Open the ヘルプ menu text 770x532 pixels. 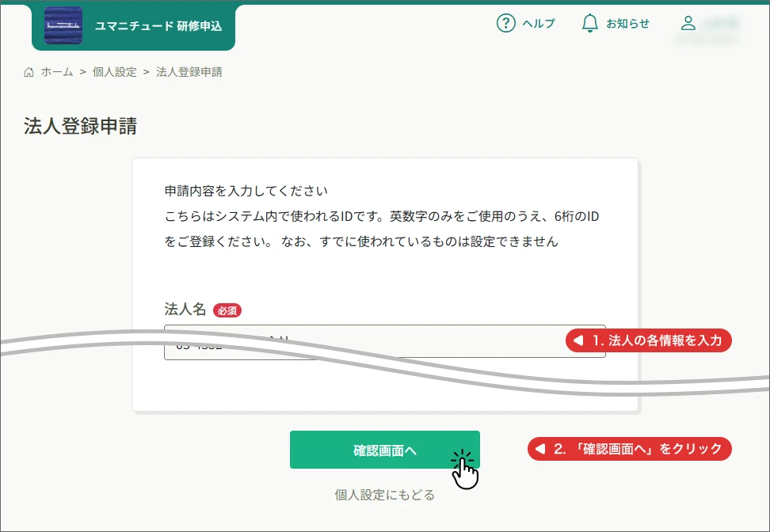(x=538, y=24)
